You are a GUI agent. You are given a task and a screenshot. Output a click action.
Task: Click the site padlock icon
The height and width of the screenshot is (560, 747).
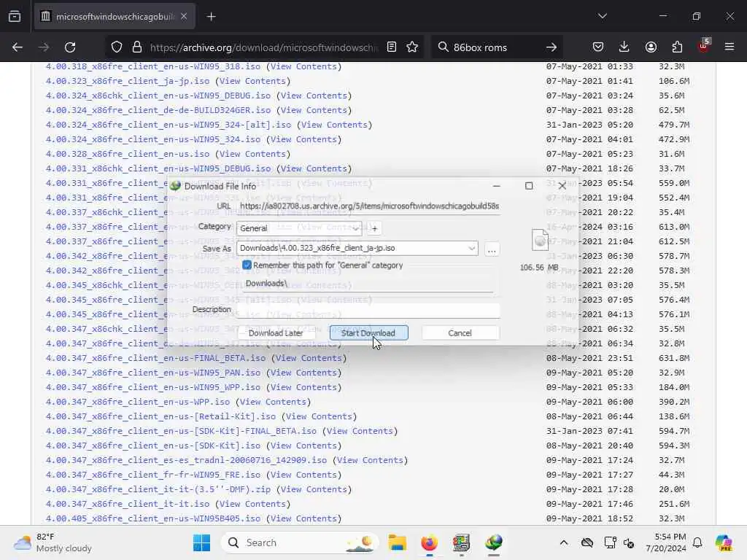pyautogui.click(x=137, y=47)
